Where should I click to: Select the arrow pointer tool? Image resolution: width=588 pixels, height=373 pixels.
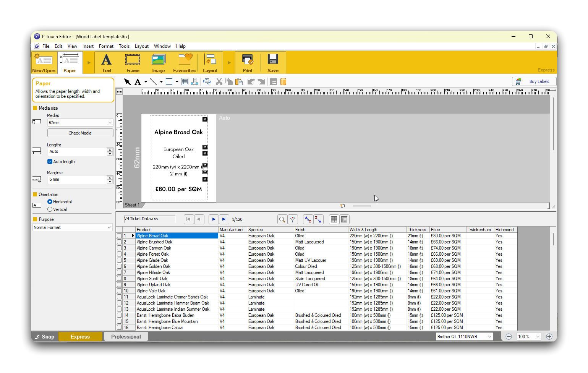127,82
